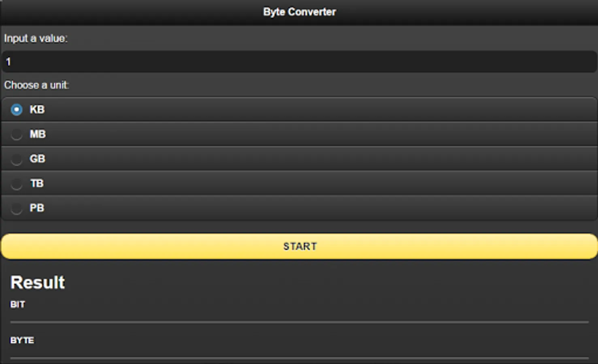Screen dimensions: 598x364
Task: Click the 'Choose a unit' label
Action: click(x=36, y=85)
